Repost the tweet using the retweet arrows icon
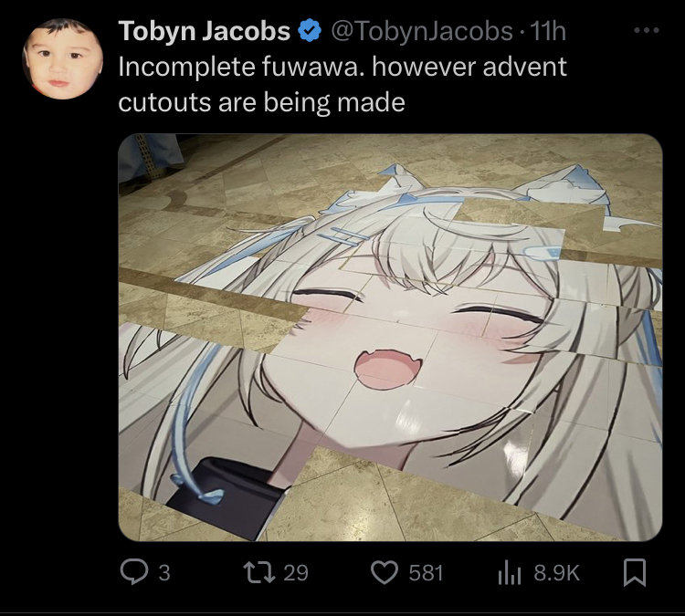This screenshot has width=685, height=616. (x=259, y=572)
